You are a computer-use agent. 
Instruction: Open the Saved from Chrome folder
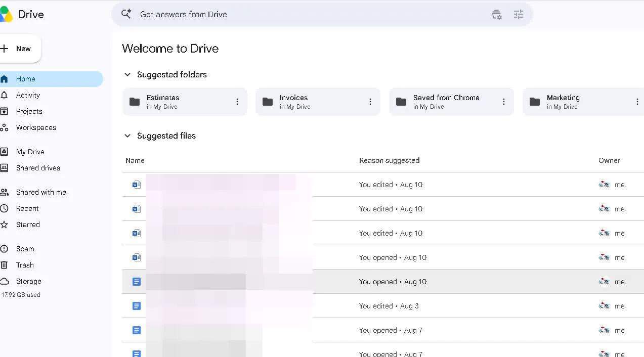coord(451,102)
